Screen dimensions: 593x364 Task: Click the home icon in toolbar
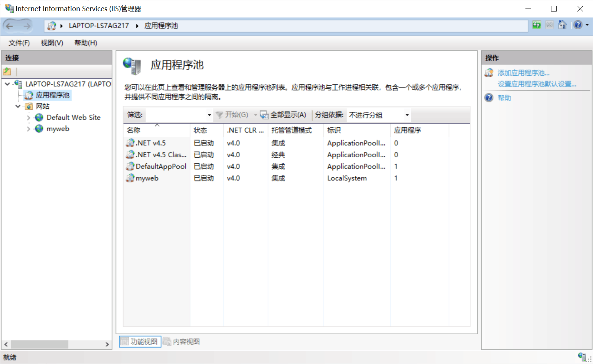tap(563, 25)
